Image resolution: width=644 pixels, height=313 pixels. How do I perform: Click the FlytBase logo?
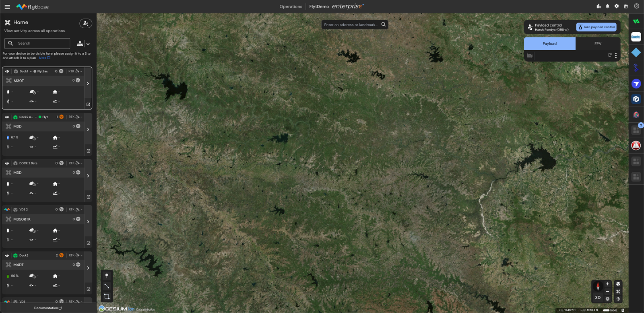coord(33,7)
